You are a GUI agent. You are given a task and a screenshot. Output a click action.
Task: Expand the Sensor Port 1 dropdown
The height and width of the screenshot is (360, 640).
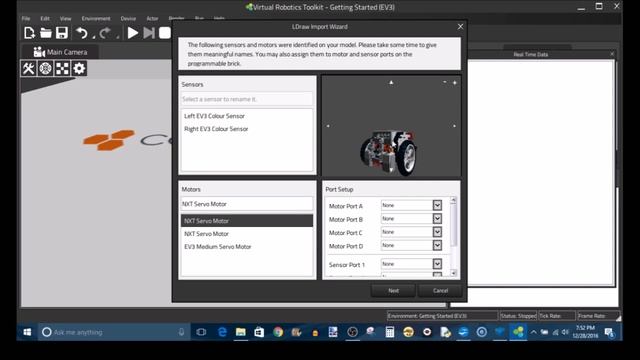click(x=437, y=264)
